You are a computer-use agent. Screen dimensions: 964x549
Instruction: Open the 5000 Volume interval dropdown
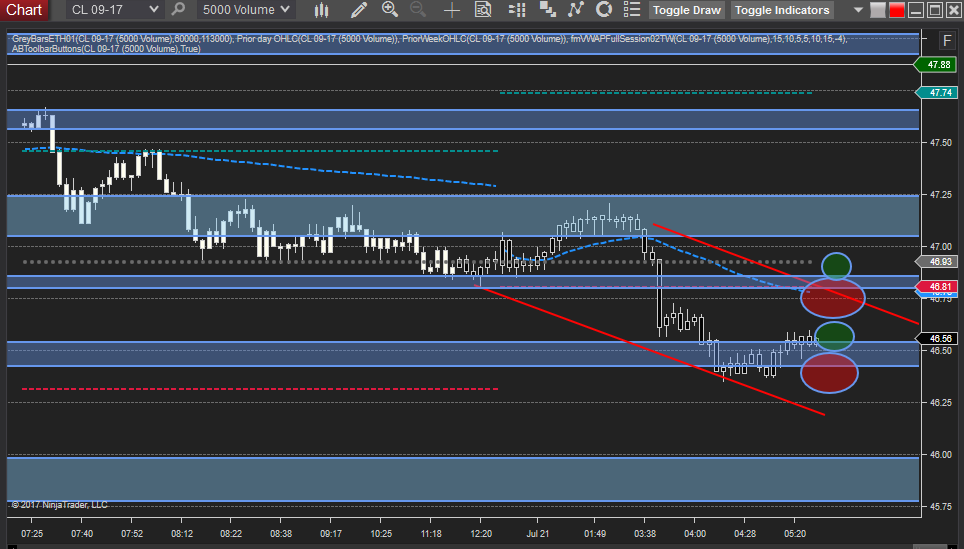tap(246, 10)
